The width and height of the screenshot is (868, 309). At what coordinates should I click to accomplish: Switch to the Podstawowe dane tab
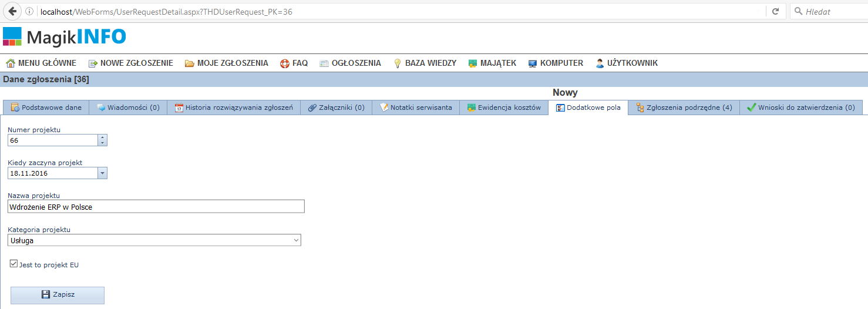pyautogui.click(x=46, y=108)
